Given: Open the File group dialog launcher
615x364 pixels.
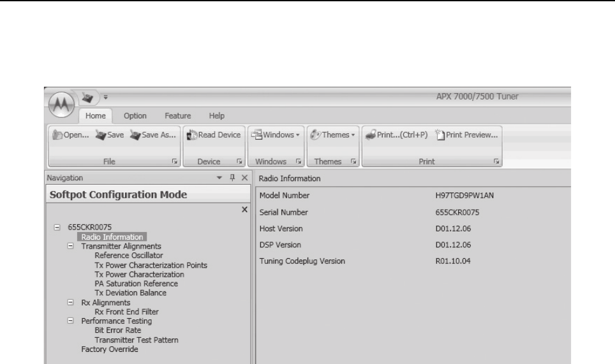Looking at the screenshot, I should pos(175,161).
